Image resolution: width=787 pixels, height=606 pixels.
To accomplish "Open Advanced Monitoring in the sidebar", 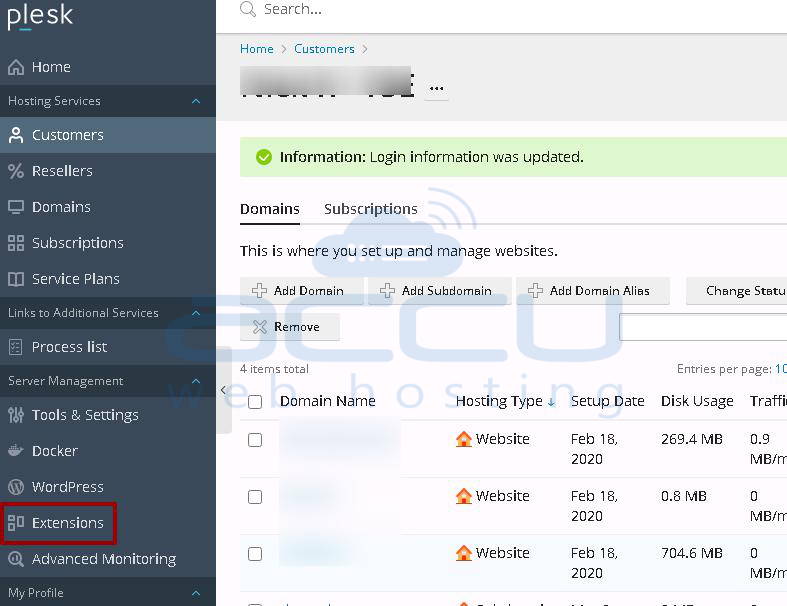I will coord(108,559).
